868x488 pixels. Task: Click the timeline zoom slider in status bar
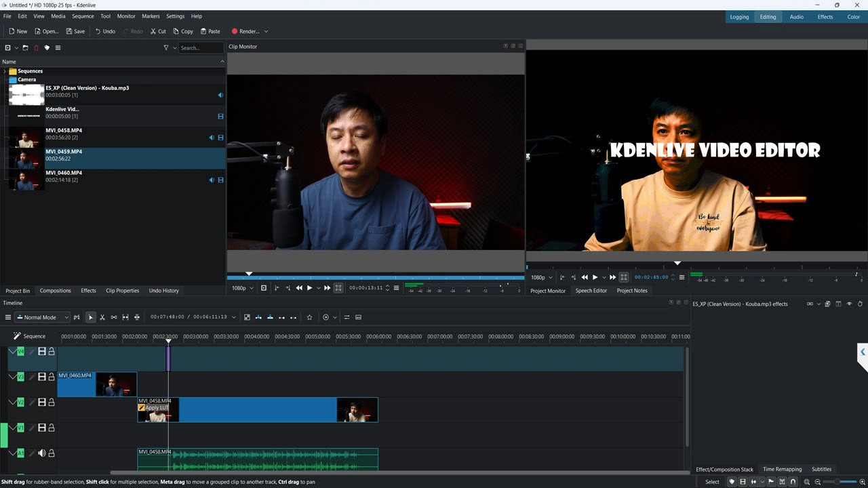(838, 482)
